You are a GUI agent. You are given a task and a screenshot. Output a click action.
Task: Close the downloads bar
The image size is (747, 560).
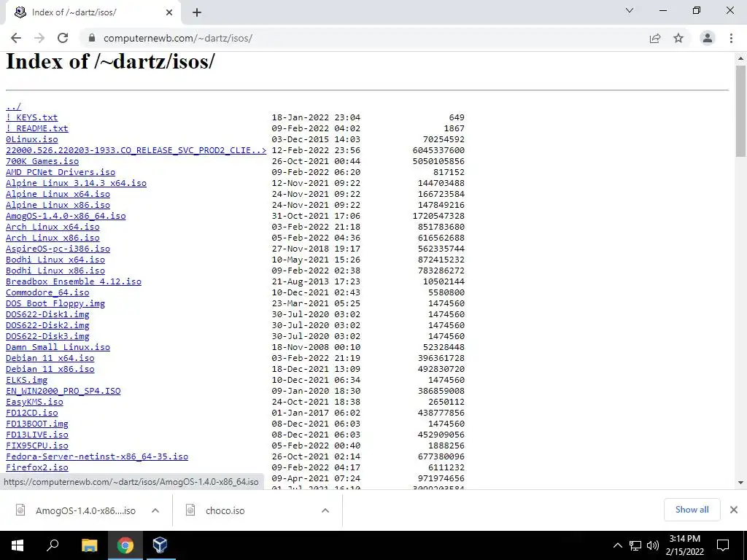[734, 510]
